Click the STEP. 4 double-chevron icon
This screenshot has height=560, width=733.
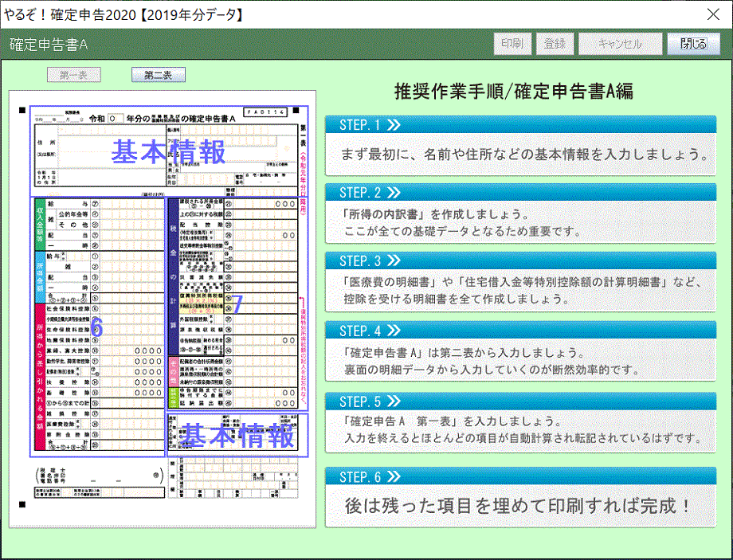(x=394, y=331)
